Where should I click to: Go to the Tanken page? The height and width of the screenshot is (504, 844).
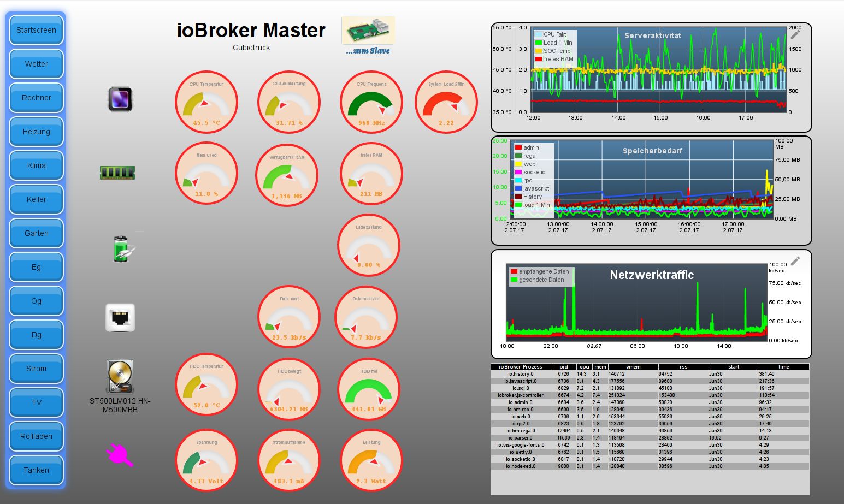click(x=36, y=471)
